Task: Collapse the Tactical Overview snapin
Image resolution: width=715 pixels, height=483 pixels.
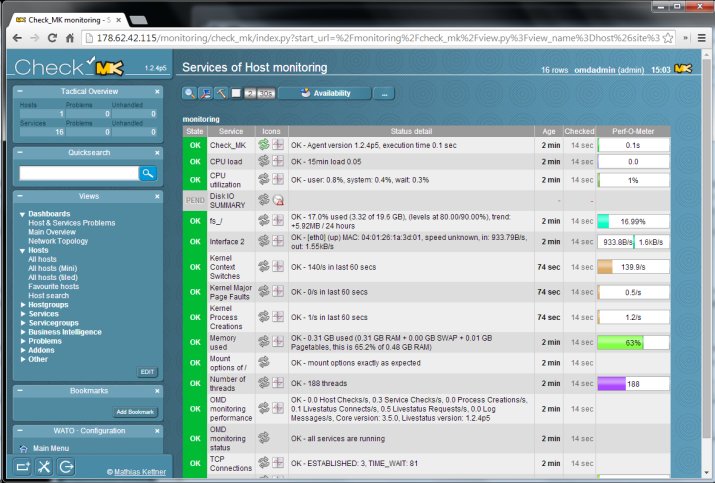Action: [x=20, y=91]
